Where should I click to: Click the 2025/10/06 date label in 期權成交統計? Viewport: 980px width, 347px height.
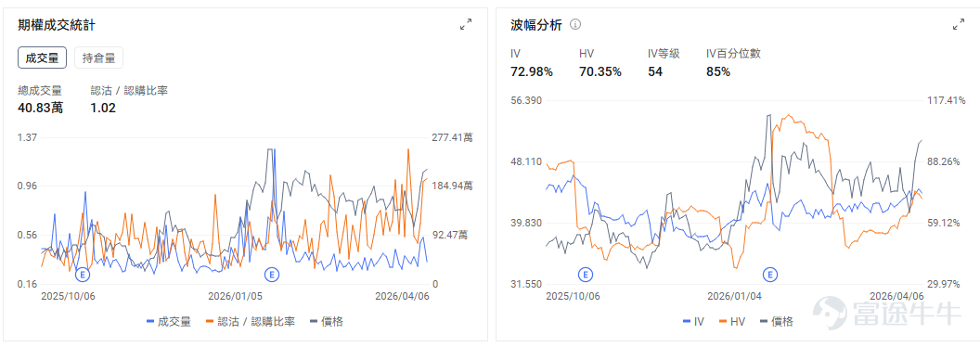click(68, 296)
